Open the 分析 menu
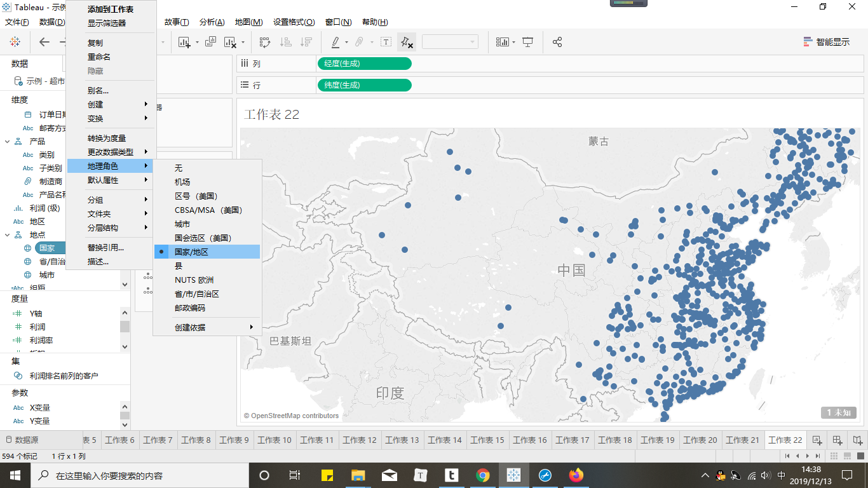 tap(212, 22)
